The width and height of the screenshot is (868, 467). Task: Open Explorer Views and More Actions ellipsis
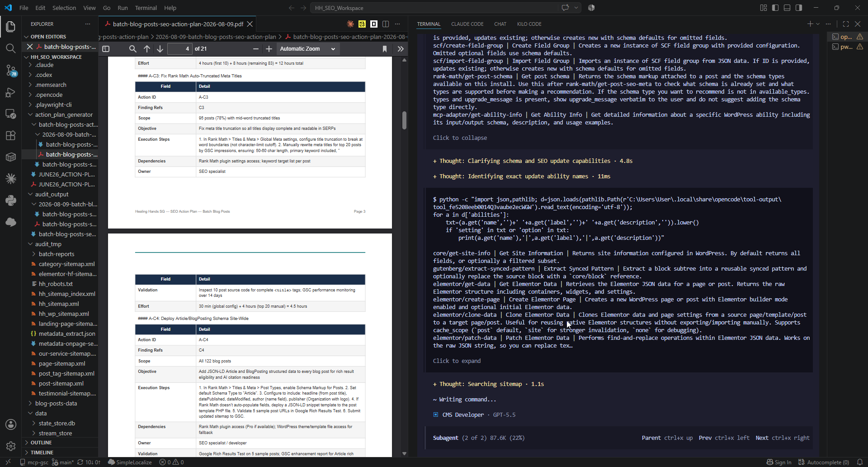coord(88,24)
